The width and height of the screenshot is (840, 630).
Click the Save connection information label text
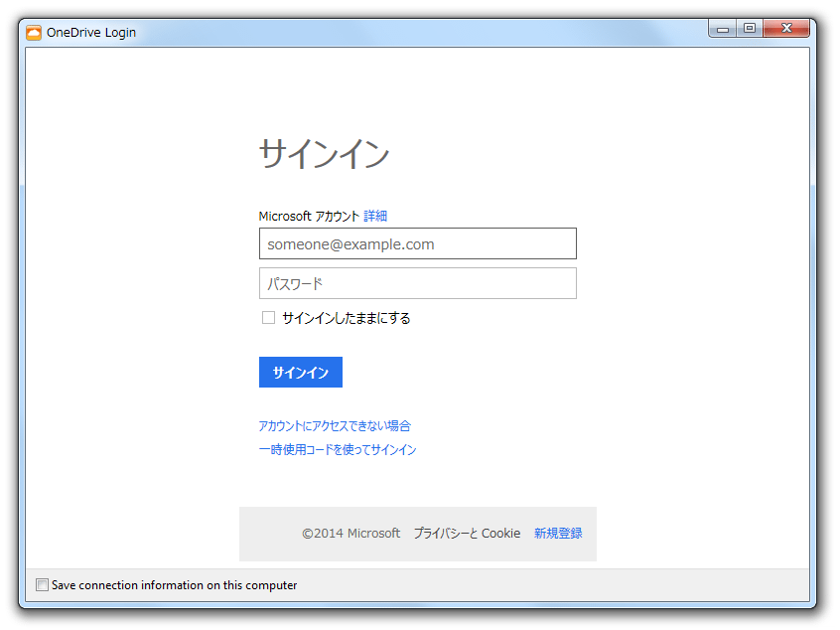coord(174,585)
